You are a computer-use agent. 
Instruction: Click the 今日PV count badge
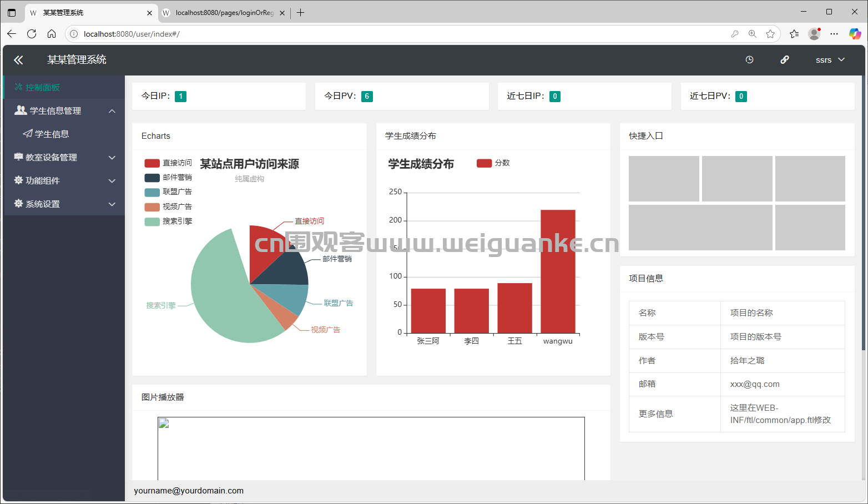click(x=367, y=97)
